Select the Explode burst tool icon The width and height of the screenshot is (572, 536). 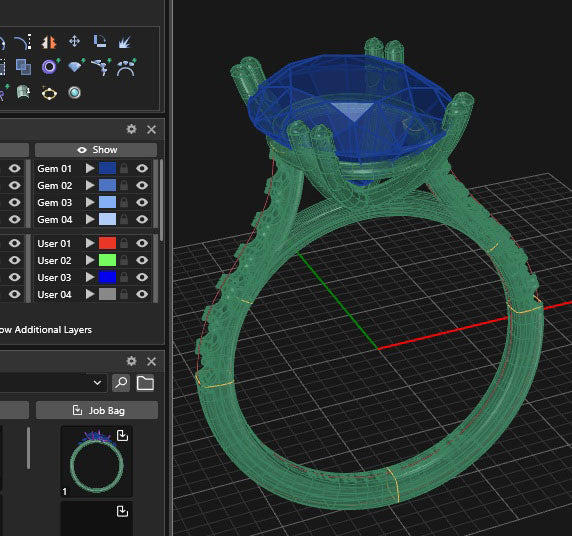(125, 42)
